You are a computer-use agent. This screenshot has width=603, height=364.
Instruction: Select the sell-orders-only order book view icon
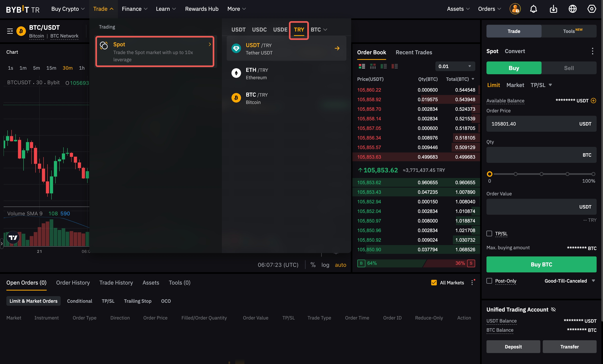tap(394, 66)
